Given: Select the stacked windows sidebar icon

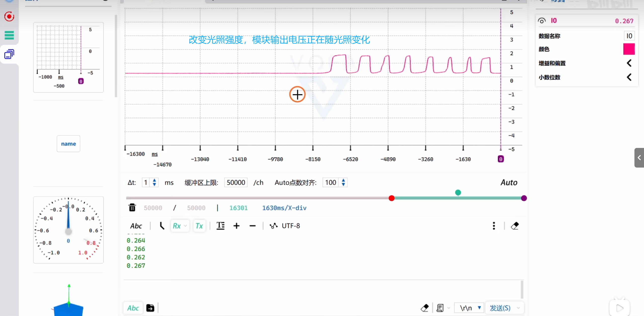Looking at the screenshot, I should 9,54.
